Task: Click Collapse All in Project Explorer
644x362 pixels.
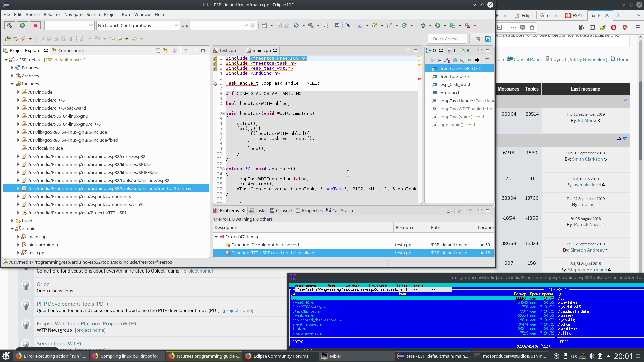Action: click(158, 50)
